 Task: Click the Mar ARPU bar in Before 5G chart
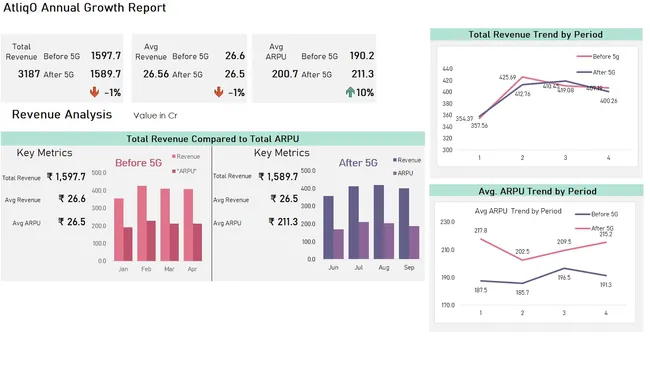pos(174,242)
